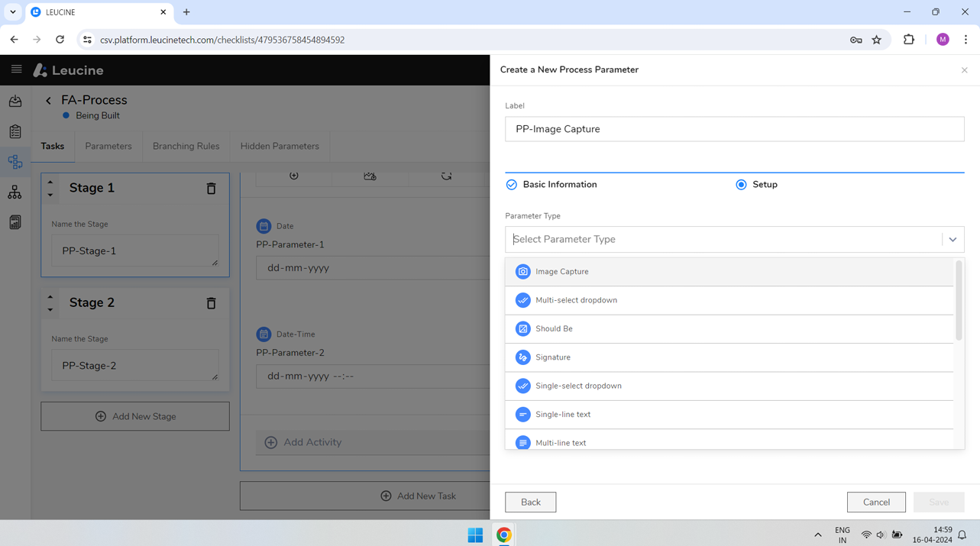Click the Multi-line text option icon

522,443
